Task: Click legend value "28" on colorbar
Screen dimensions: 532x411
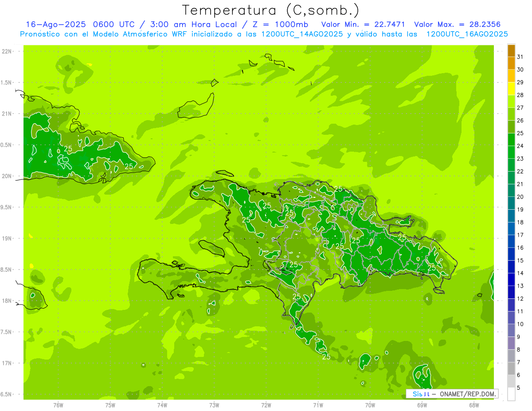Action: pyautogui.click(x=520, y=95)
